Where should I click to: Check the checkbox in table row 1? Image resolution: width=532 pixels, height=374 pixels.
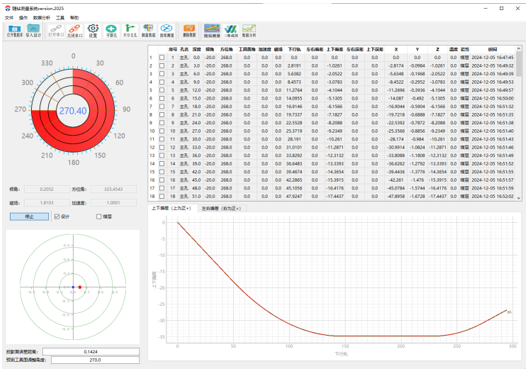point(162,58)
